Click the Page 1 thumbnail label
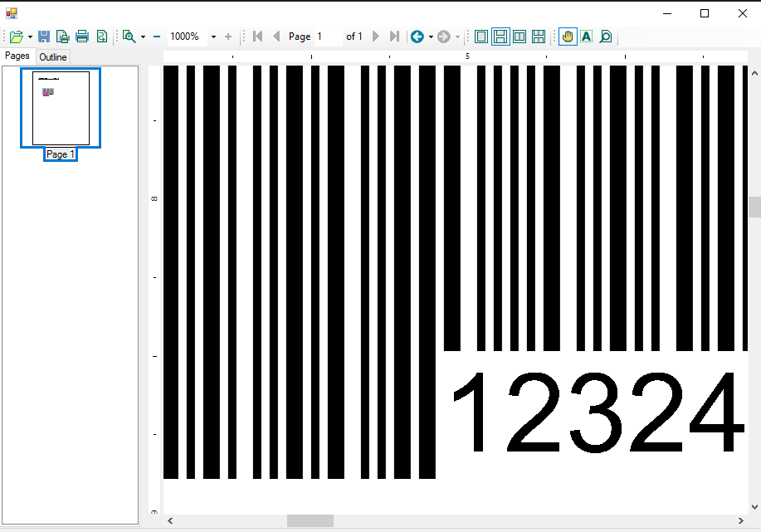Viewport: 761px width, 532px height. [61, 154]
